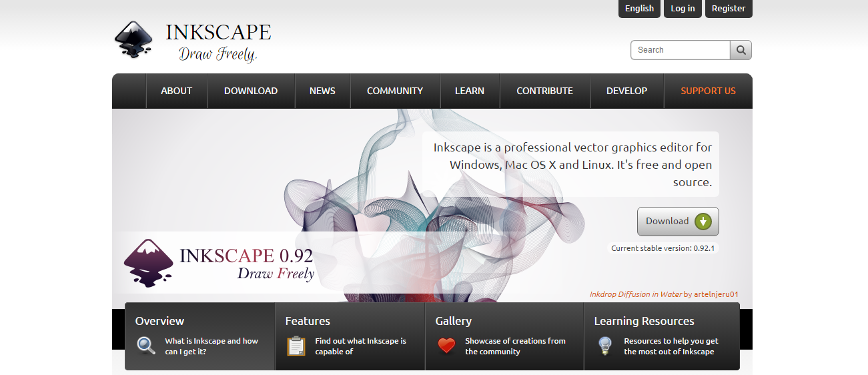868x375 pixels.
Task: Click the Log in button
Action: click(683, 9)
